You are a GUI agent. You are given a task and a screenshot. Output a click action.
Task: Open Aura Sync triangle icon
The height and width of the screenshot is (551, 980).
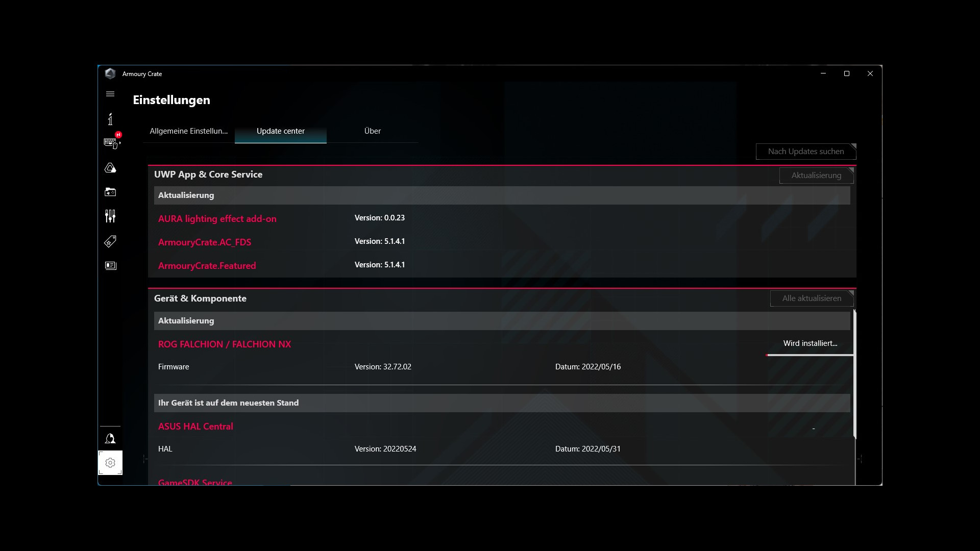click(x=110, y=168)
